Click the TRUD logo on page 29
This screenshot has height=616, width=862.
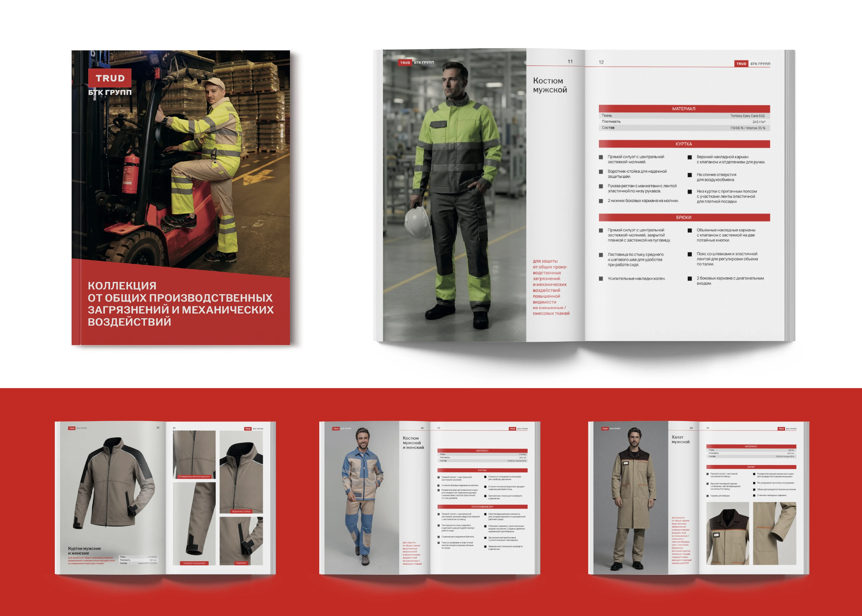tap(605, 429)
